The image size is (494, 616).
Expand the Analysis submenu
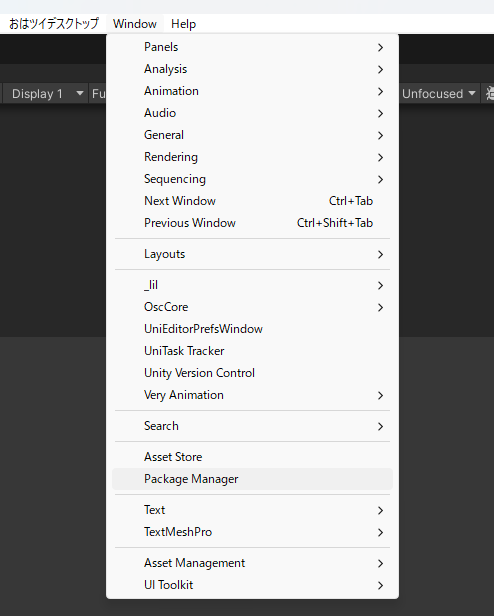pyautogui.click(x=252, y=69)
